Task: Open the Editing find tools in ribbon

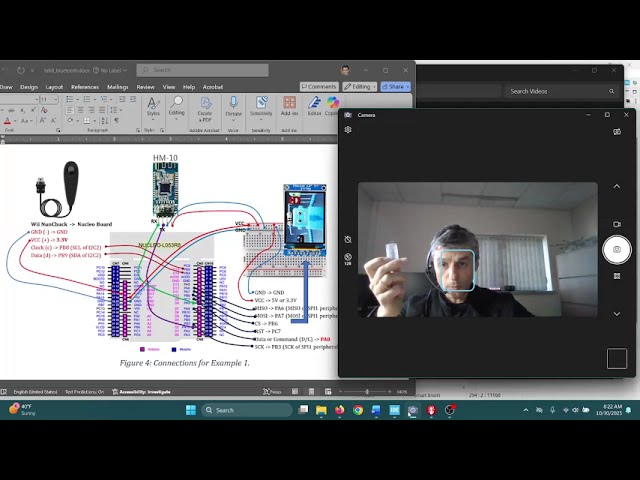Action: 177,108
